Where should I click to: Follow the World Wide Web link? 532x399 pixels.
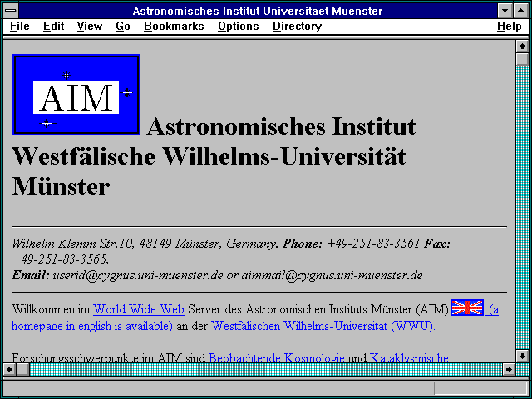(x=139, y=309)
